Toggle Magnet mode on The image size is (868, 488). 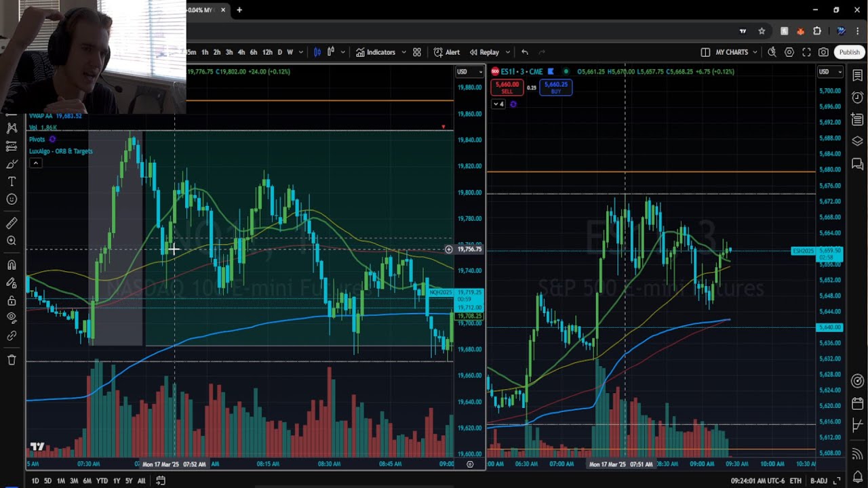point(12,265)
